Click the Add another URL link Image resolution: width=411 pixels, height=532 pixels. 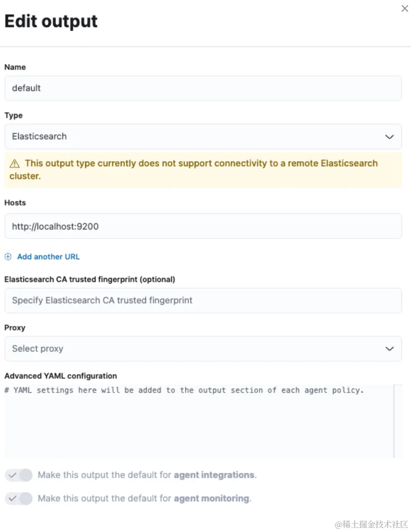coord(49,257)
